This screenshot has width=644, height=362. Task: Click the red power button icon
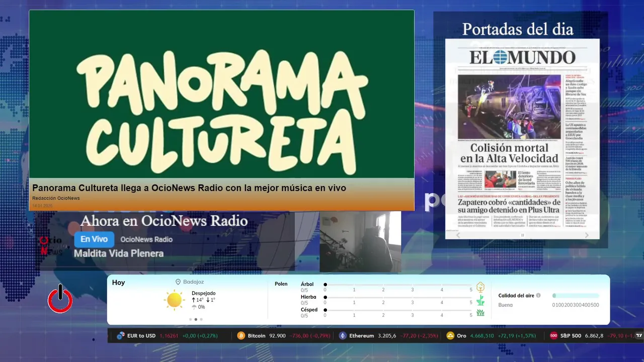(x=60, y=299)
